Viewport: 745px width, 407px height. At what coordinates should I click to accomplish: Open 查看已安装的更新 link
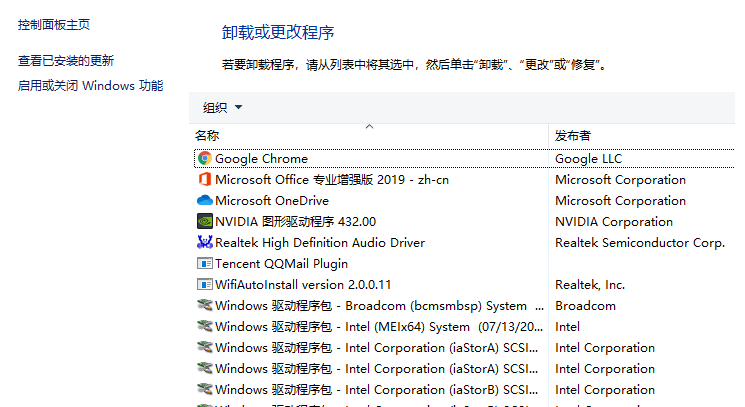[x=66, y=61]
